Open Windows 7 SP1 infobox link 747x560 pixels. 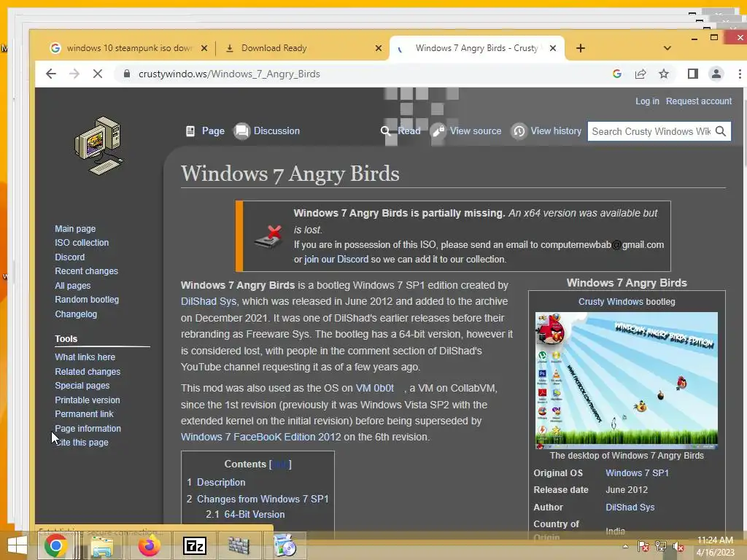coord(637,472)
